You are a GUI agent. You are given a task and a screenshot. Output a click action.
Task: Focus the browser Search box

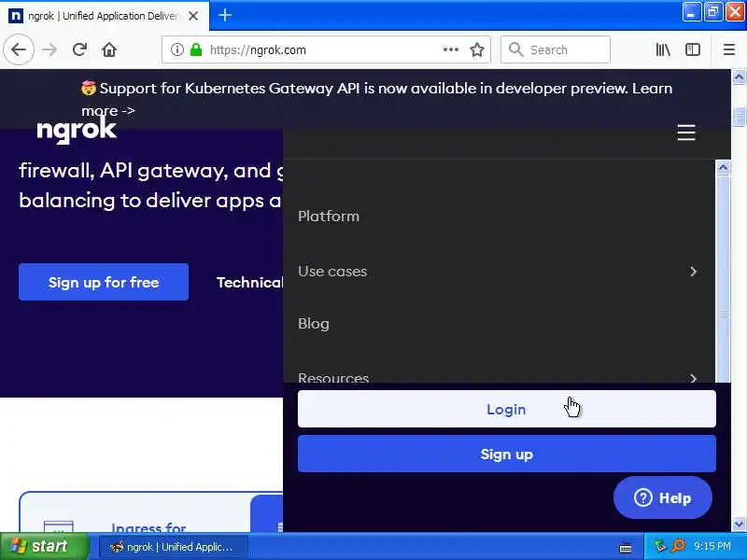click(x=555, y=49)
